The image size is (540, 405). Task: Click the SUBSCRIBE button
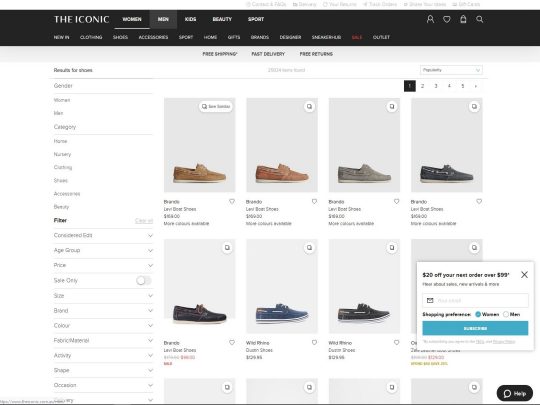click(x=475, y=328)
